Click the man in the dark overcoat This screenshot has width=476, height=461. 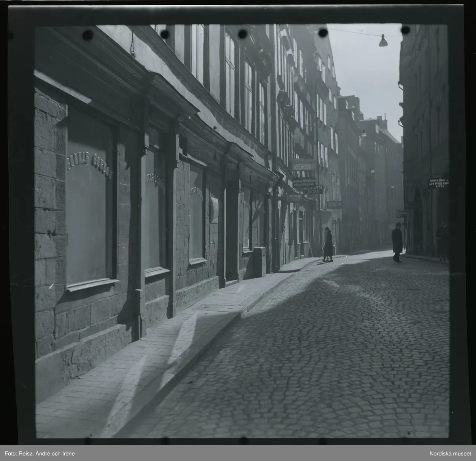(x=397, y=242)
